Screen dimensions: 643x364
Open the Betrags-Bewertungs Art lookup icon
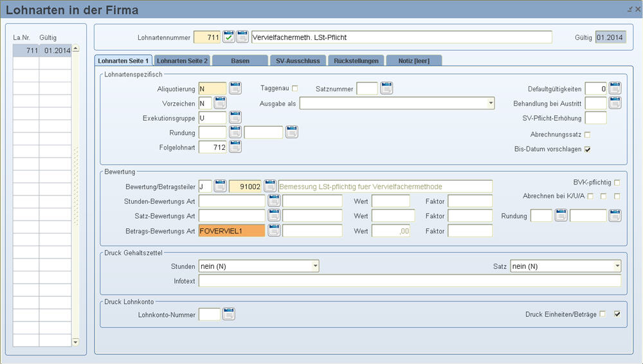tap(274, 231)
